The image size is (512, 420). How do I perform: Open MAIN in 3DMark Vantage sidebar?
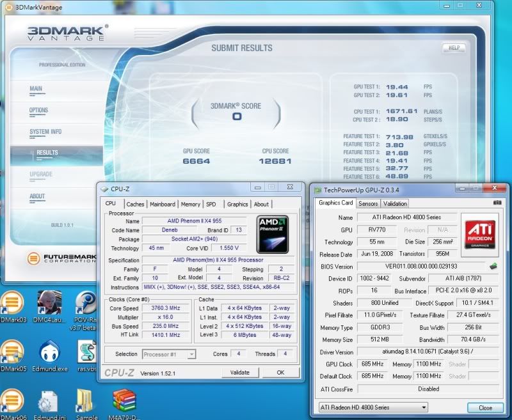(36, 88)
